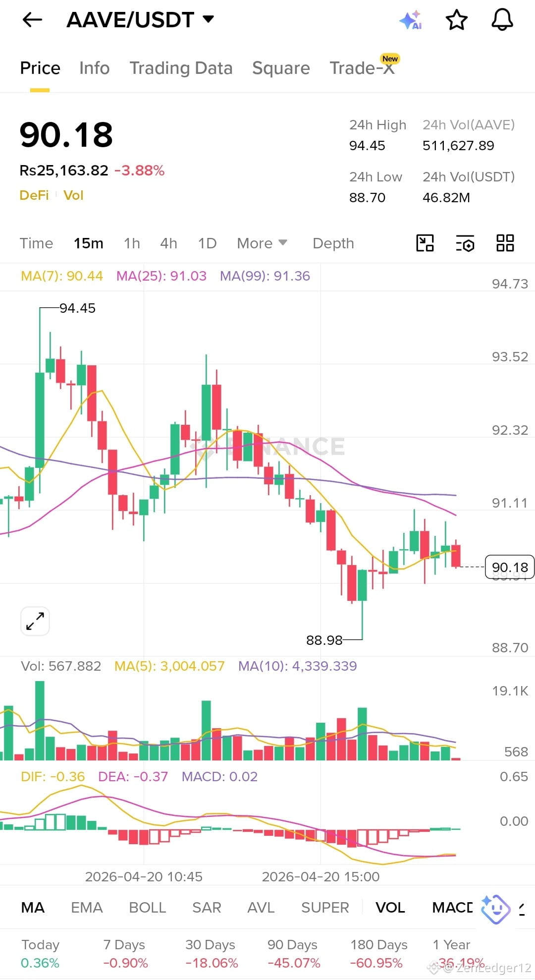Open the chart picture-in-picture icon
This screenshot has width=535, height=980.
coord(425,243)
